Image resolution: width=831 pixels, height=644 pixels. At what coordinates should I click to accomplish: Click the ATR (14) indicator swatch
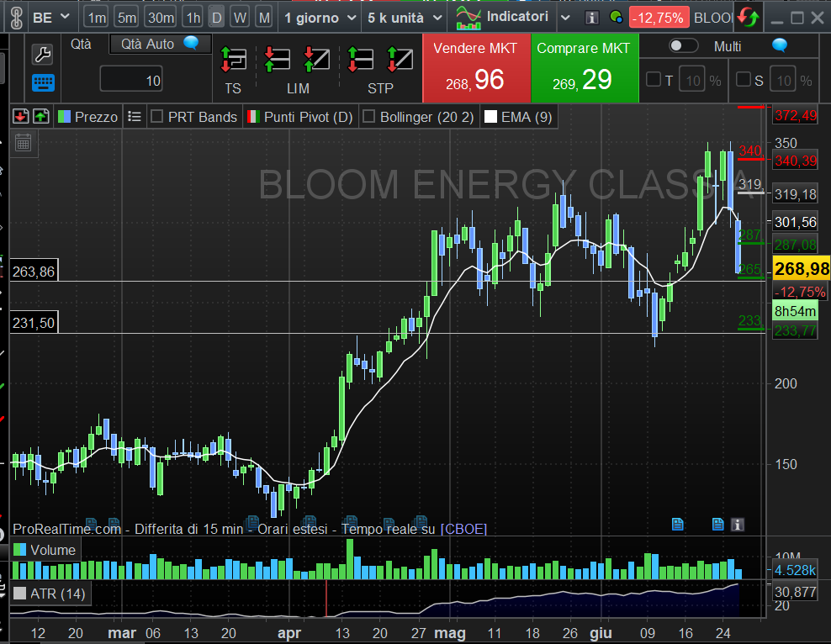click(19, 594)
